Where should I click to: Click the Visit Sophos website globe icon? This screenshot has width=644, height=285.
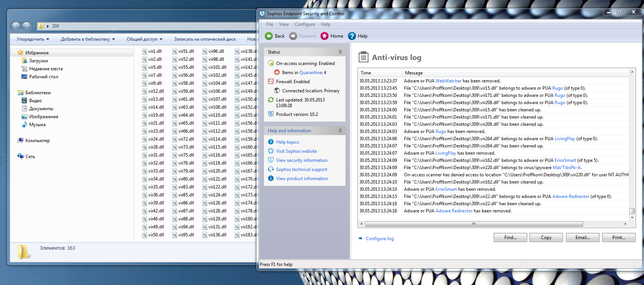coord(271,151)
